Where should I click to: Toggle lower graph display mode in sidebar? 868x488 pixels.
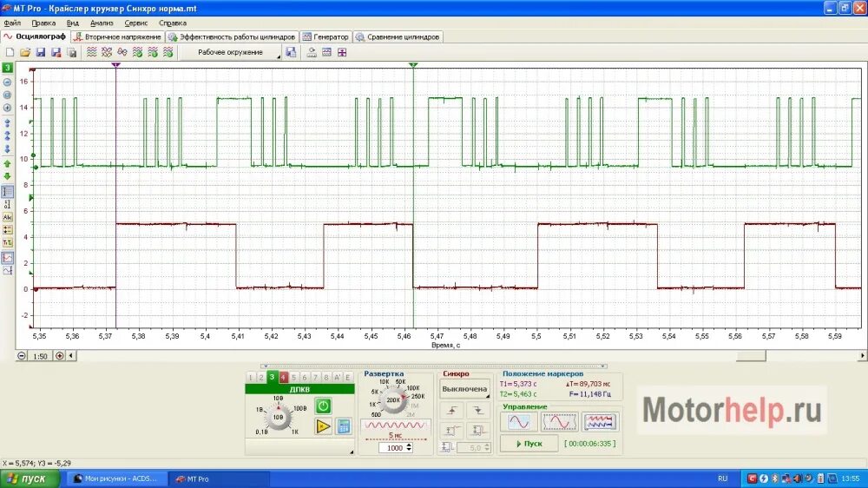click(7, 271)
